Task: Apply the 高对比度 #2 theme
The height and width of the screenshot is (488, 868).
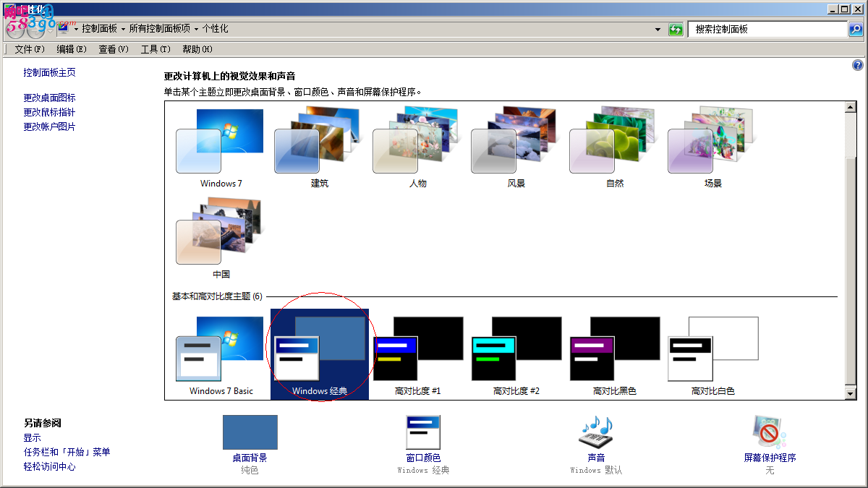Action: coord(516,355)
